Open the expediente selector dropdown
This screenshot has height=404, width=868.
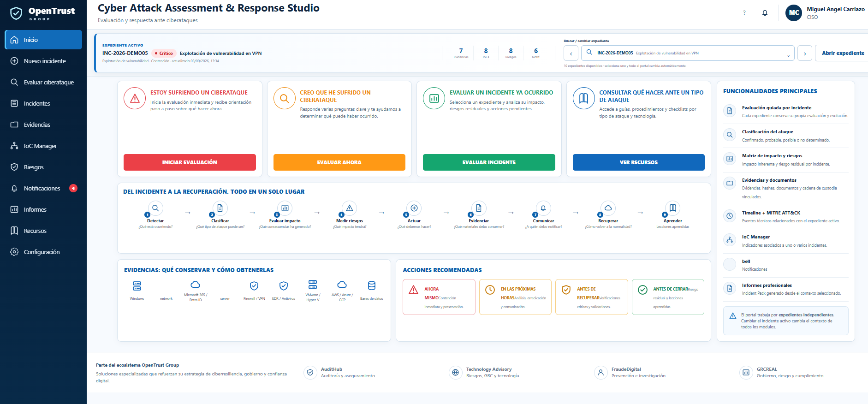(x=688, y=53)
